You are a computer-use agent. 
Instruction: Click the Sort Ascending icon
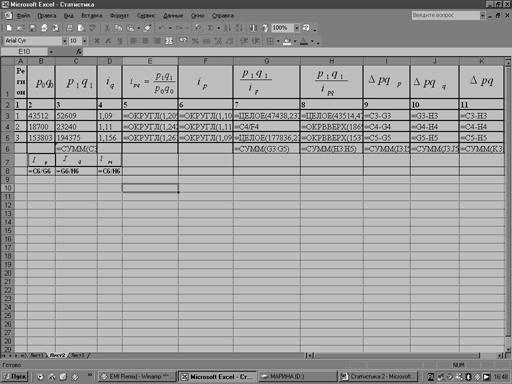[227, 28]
